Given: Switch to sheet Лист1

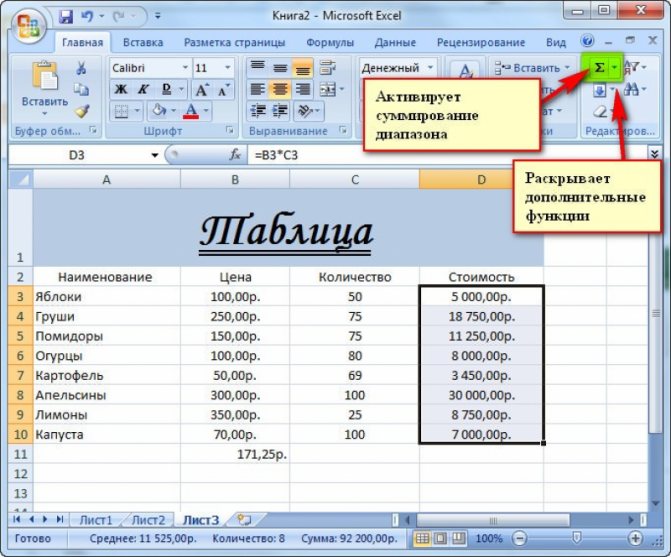Looking at the screenshot, I should 96,520.
